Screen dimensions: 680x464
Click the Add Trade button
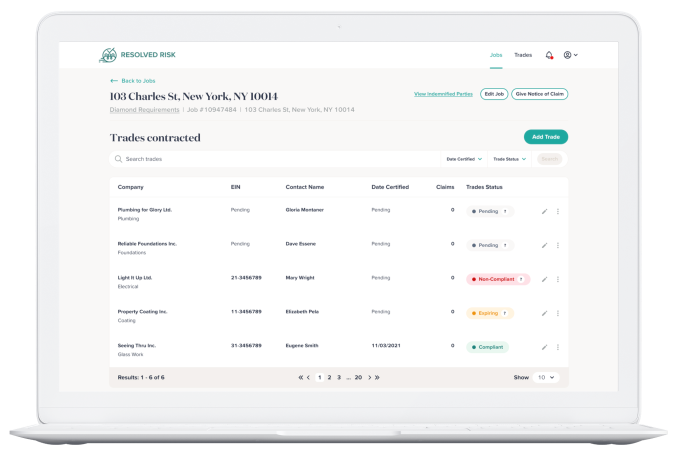pos(546,137)
